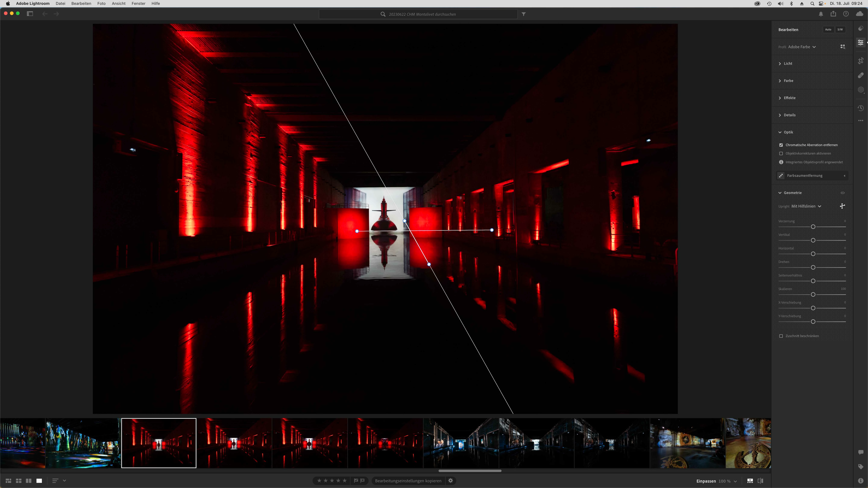Image resolution: width=868 pixels, height=488 pixels.
Task: Click the Vertikal slider handle
Action: pos(813,241)
